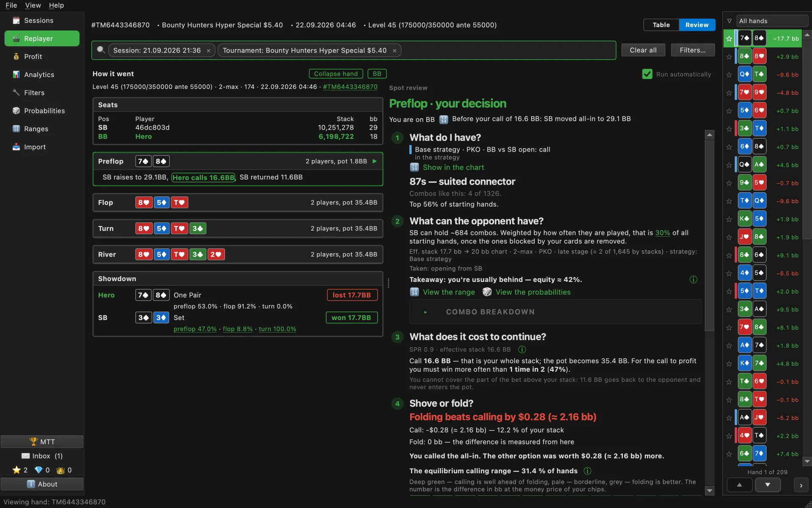
Task: Open Probabilities dice icon in sidebar
Action: pos(16,110)
